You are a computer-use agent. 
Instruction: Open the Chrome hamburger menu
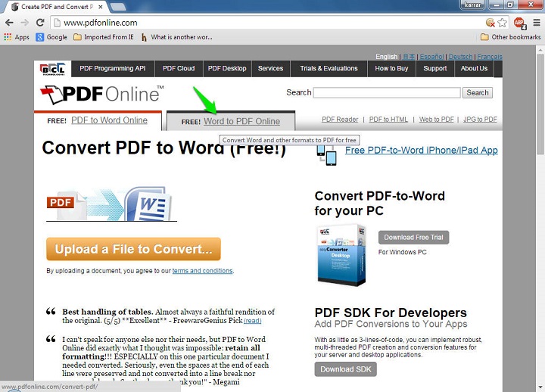click(537, 23)
